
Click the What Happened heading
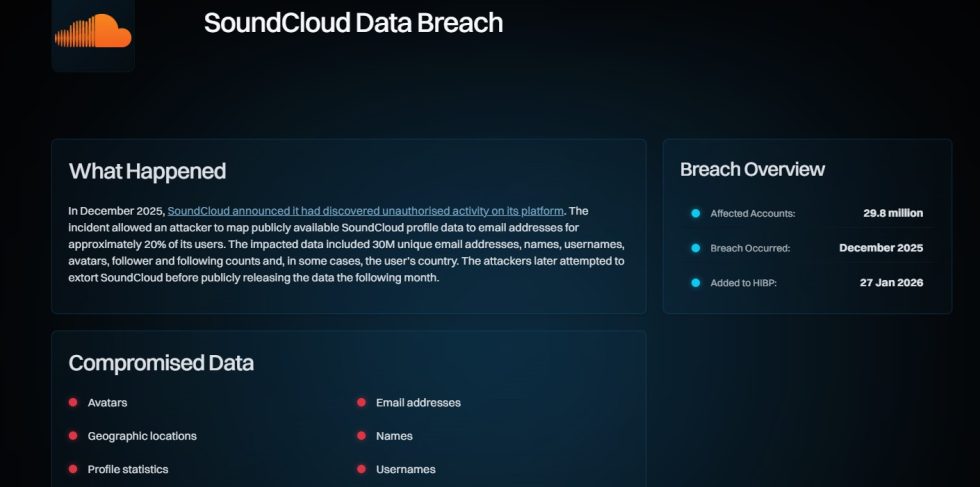[x=147, y=171]
